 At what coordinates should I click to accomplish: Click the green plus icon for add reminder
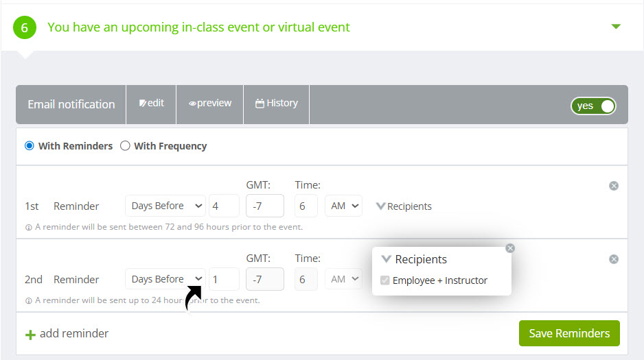click(x=30, y=335)
